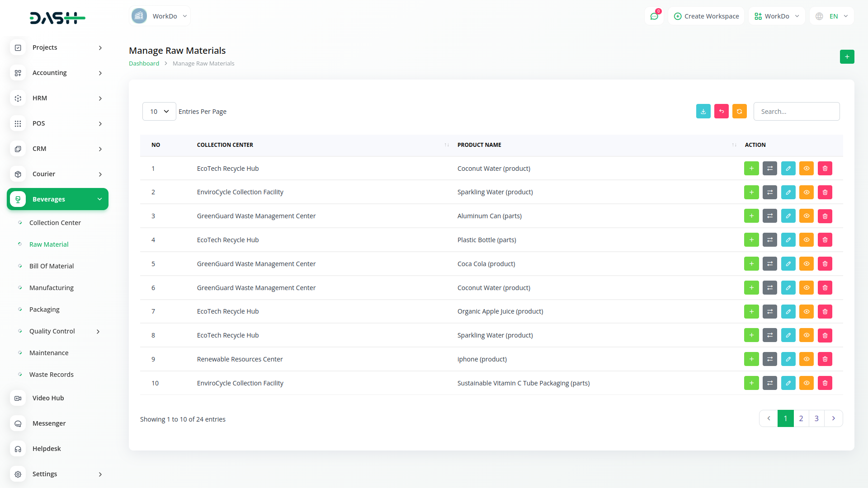Click the Dashboard breadcrumb link
The image size is (868, 488).
(x=144, y=64)
